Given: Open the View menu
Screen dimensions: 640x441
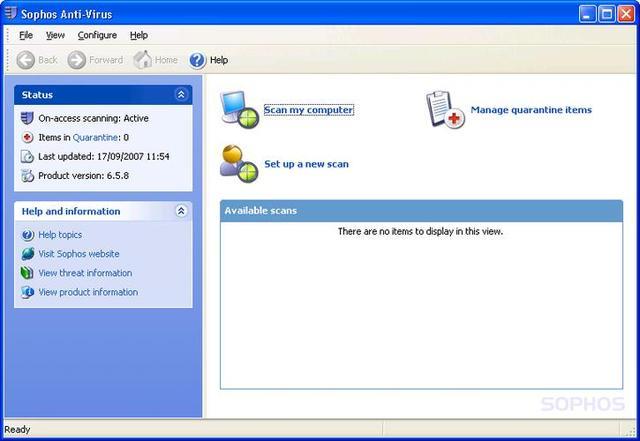Looking at the screenshot, I should (x=55, y=35).
